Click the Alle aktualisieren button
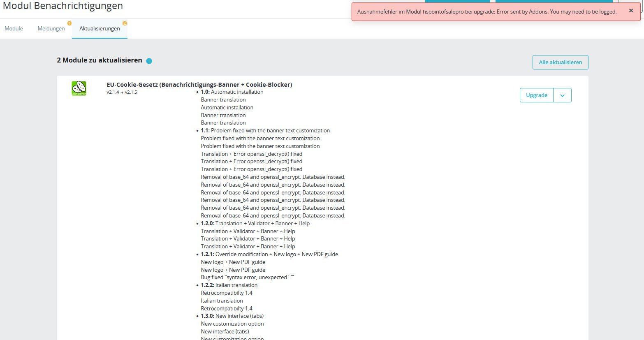The image size is (644, 340). (560, 62)
